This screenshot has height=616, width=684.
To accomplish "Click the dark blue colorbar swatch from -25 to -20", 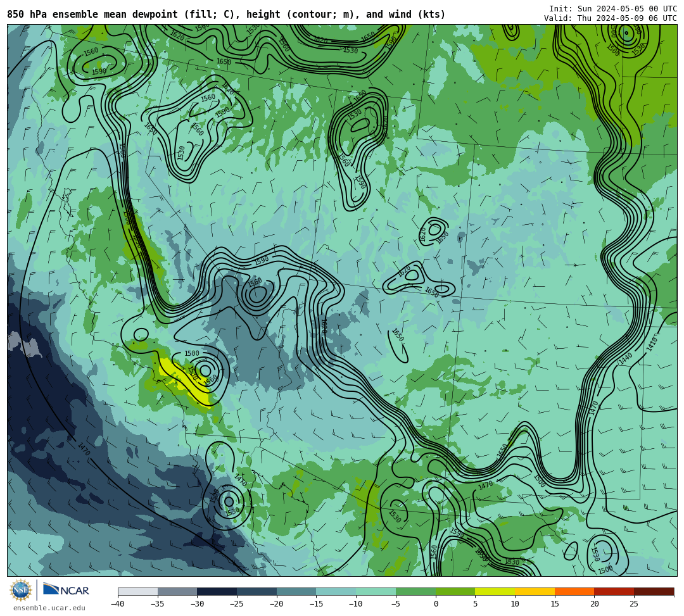I will [x=256, y=591].
